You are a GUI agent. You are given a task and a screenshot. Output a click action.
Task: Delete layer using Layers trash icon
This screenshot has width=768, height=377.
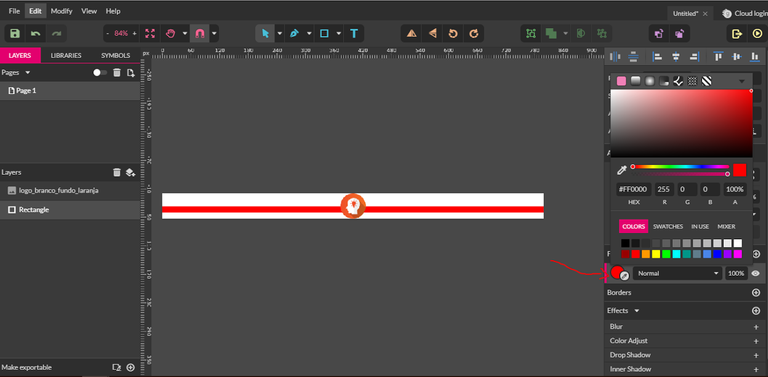[117, 172]
